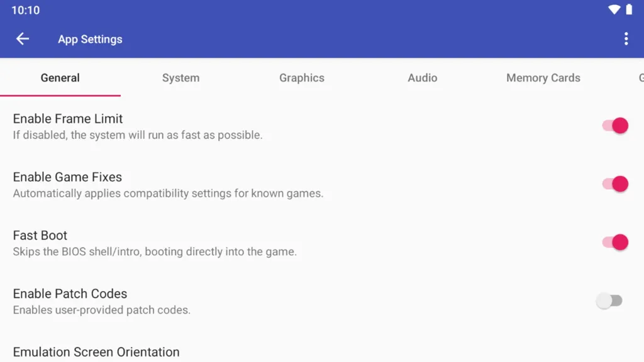Enable the Patch Codes switch

tap(609, 301)
